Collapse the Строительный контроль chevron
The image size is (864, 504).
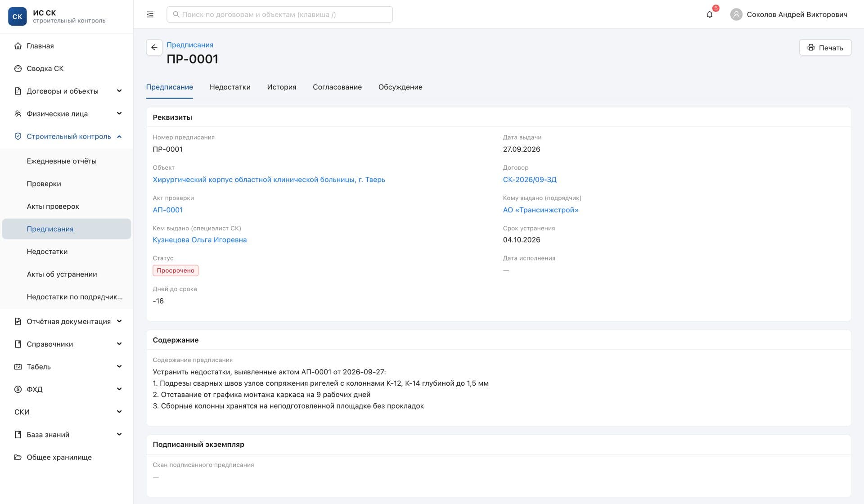tap(119, 136)
